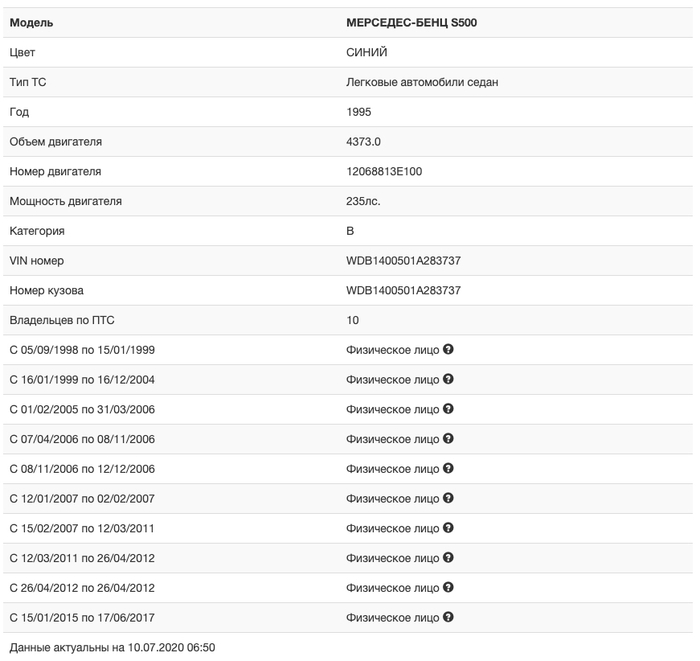Viewport: 700px width, 661px height.
Task: Click engine volume value 4373.0
Action: [364, 142]
